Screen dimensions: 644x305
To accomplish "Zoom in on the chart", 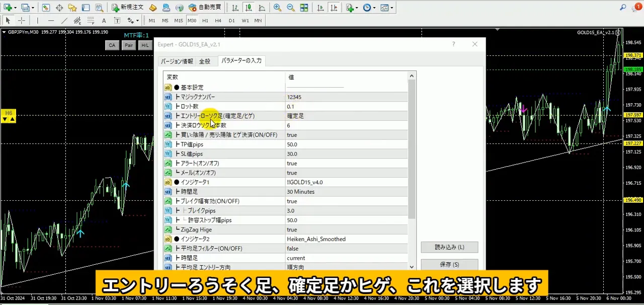I will (277, 8).
